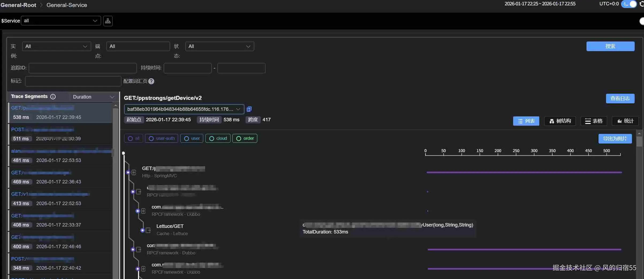Focus the 追踪ID trace ID input

click(83, 68)
